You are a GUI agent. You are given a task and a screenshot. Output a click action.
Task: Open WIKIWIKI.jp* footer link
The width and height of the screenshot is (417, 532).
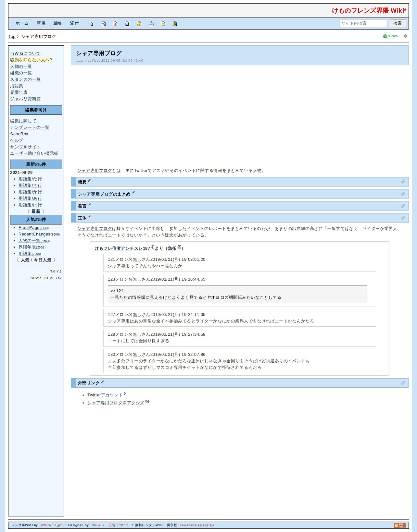51,525
